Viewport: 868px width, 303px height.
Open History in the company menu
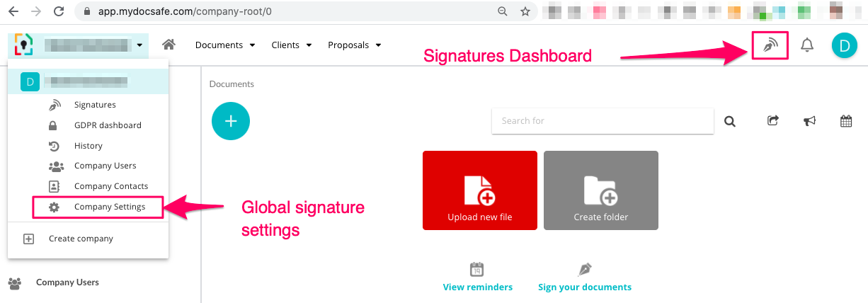point(88,146)
